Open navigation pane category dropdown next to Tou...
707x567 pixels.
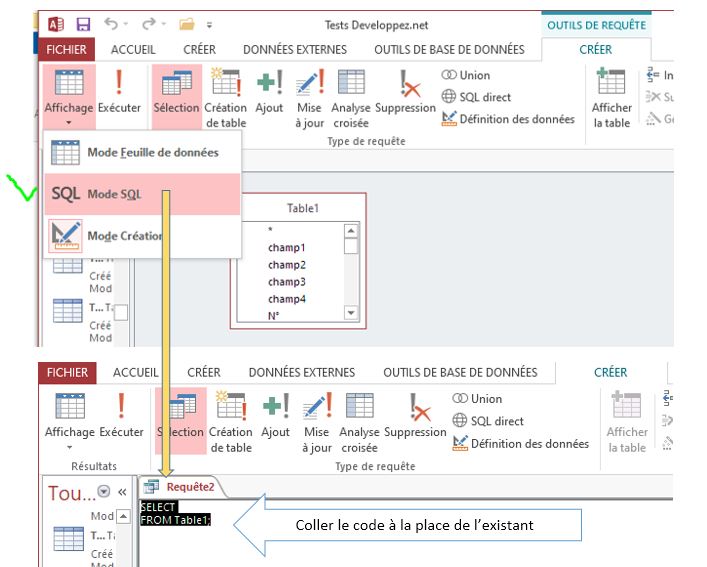[x=104, y=491]
